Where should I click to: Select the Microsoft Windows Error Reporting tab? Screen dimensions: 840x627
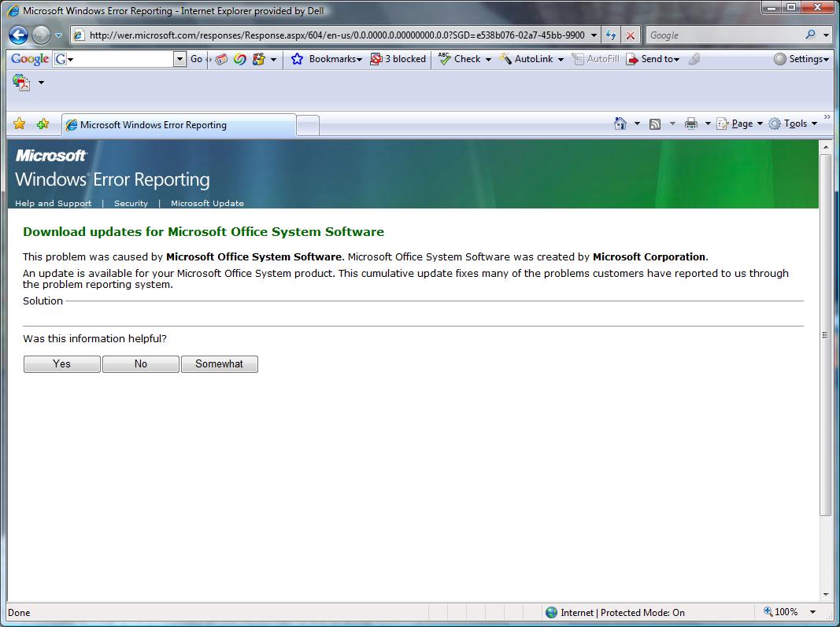153,124
